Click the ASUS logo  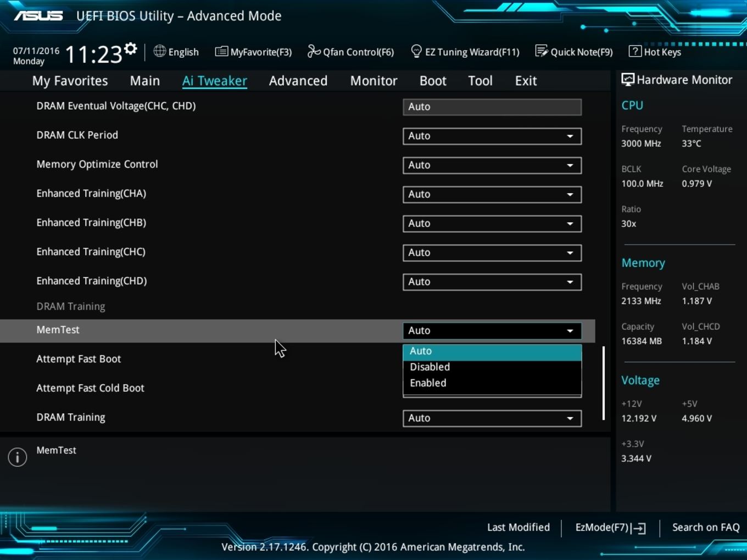point(38,16)
